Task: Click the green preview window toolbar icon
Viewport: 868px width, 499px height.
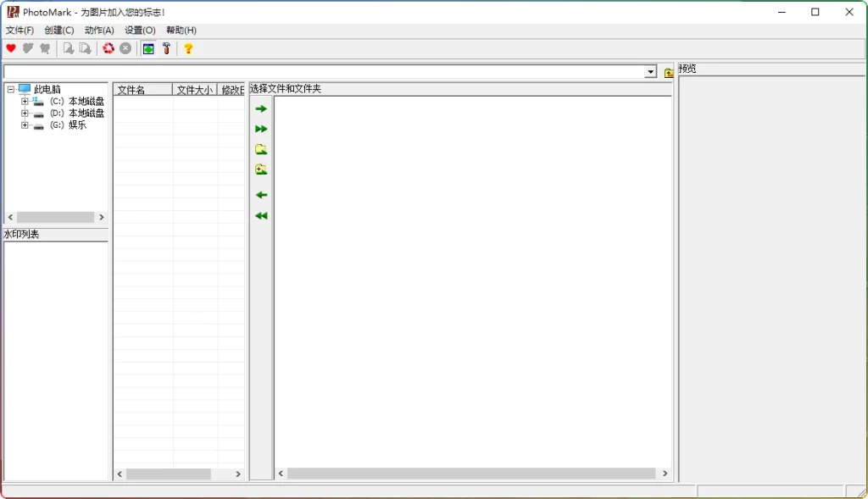Action: click(x=148, y=49)
